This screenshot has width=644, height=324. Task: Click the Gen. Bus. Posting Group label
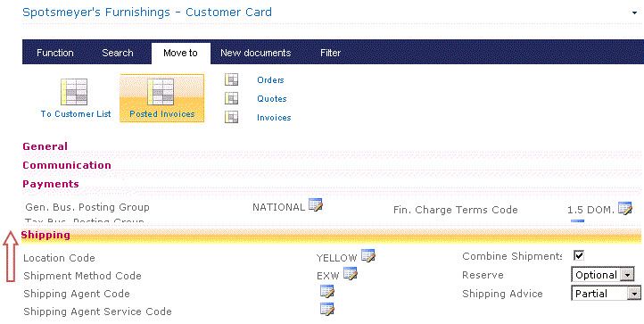click(x=87, y=207)
